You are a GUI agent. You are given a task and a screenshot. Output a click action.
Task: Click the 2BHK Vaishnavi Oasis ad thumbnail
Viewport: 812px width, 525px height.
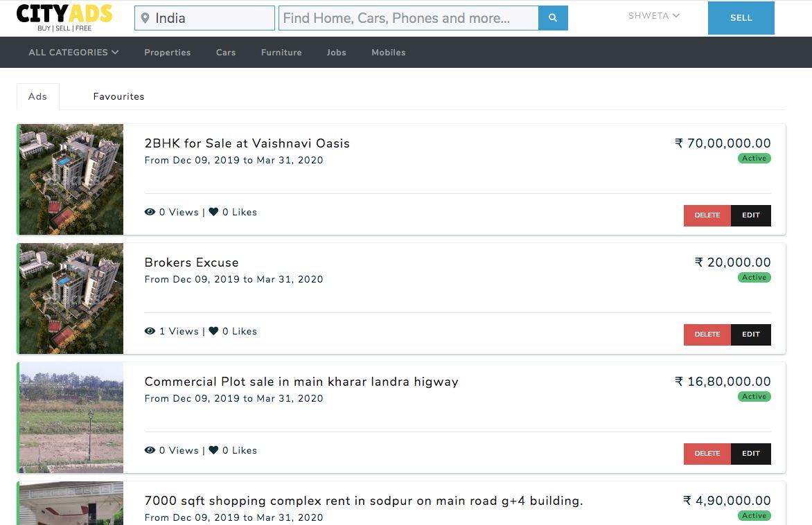(71, 179)
